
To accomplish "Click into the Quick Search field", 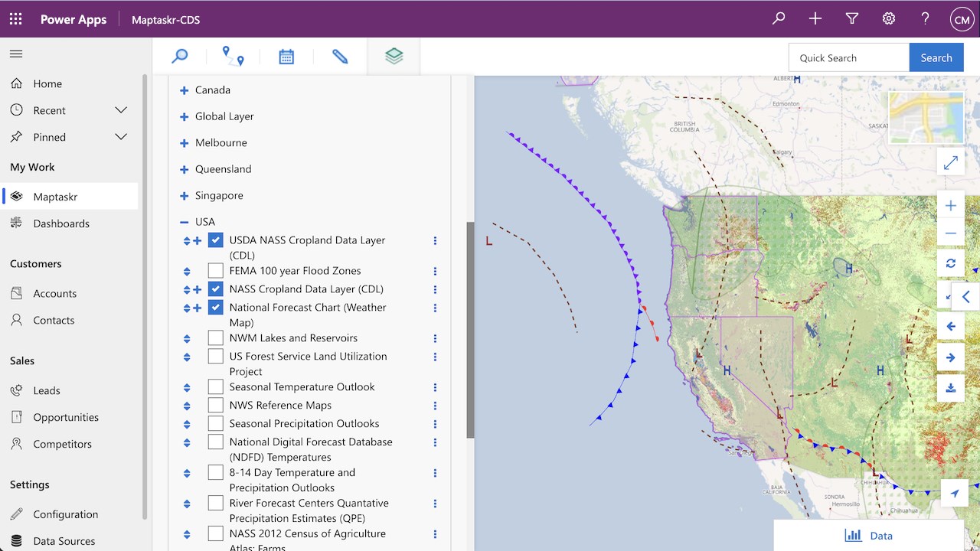I will click(x=849, y=57).
